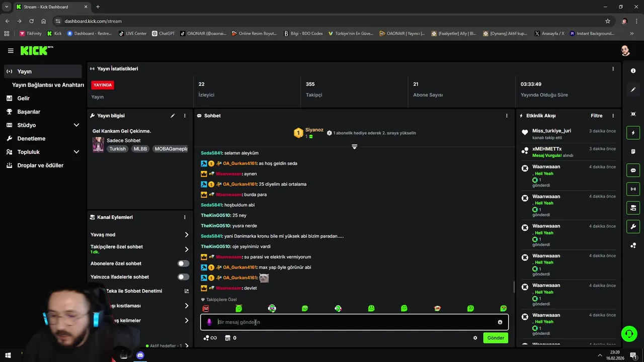Open Yavaş mod settings arrow
Viewport: 644px width, 362px height.
click(x=187, y=235)
